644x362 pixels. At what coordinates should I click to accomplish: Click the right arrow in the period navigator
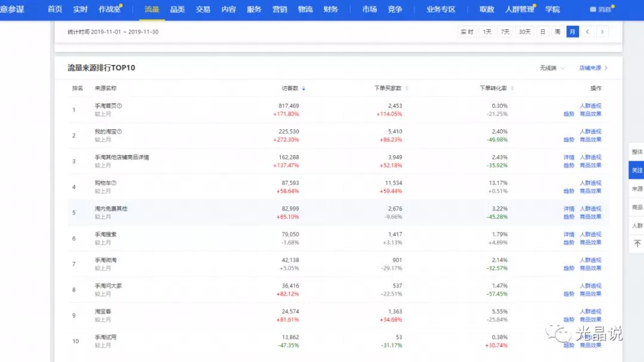coord(602,32)
